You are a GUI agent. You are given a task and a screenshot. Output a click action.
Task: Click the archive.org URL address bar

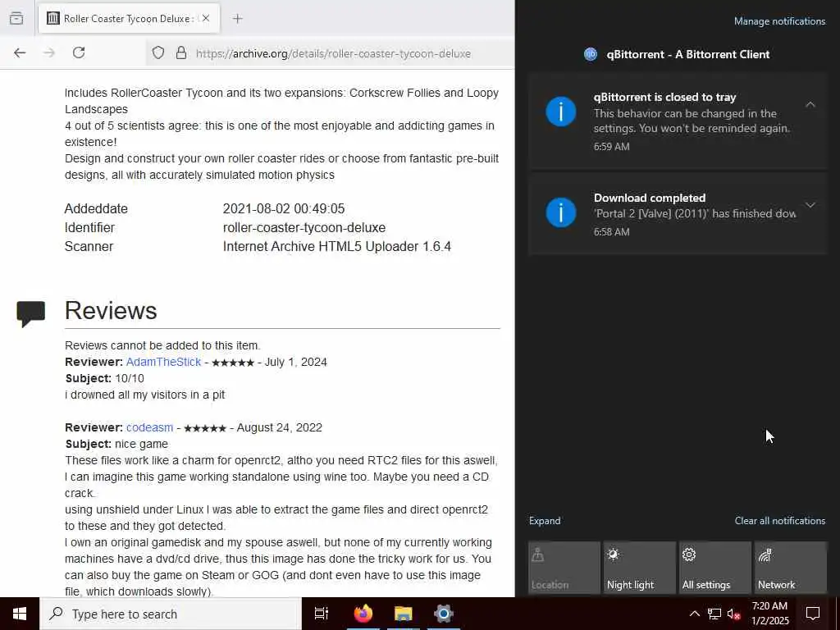[x=333, y=53]
